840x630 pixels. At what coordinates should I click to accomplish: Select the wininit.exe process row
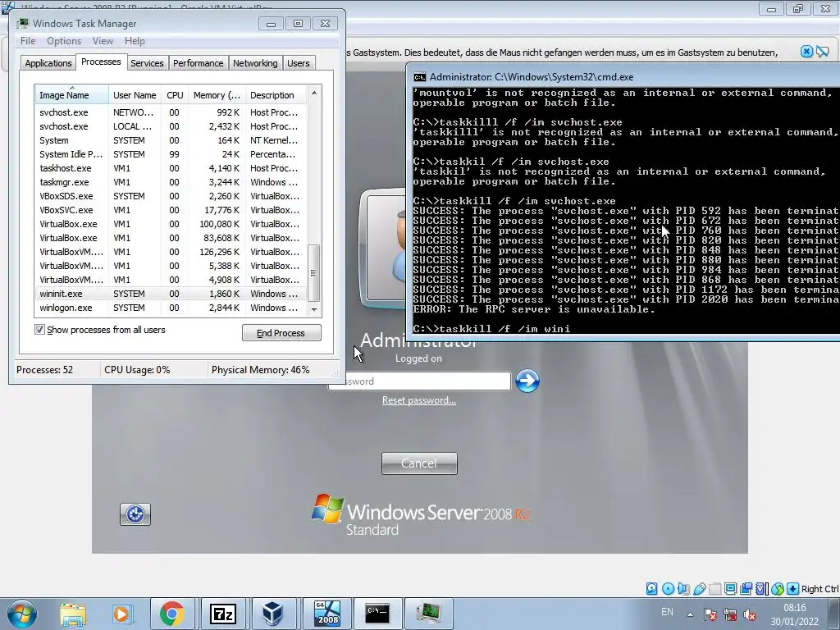pyautogui.click(x=171, y=294)
